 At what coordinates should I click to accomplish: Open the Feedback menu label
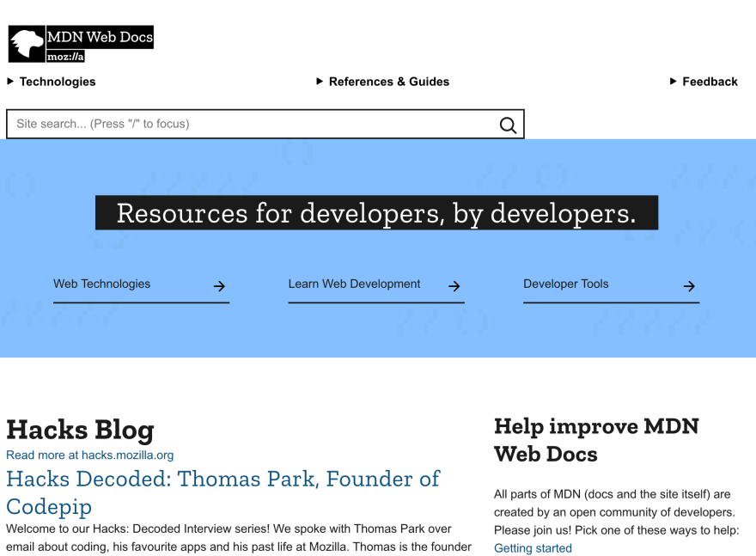tap(710, 82)
